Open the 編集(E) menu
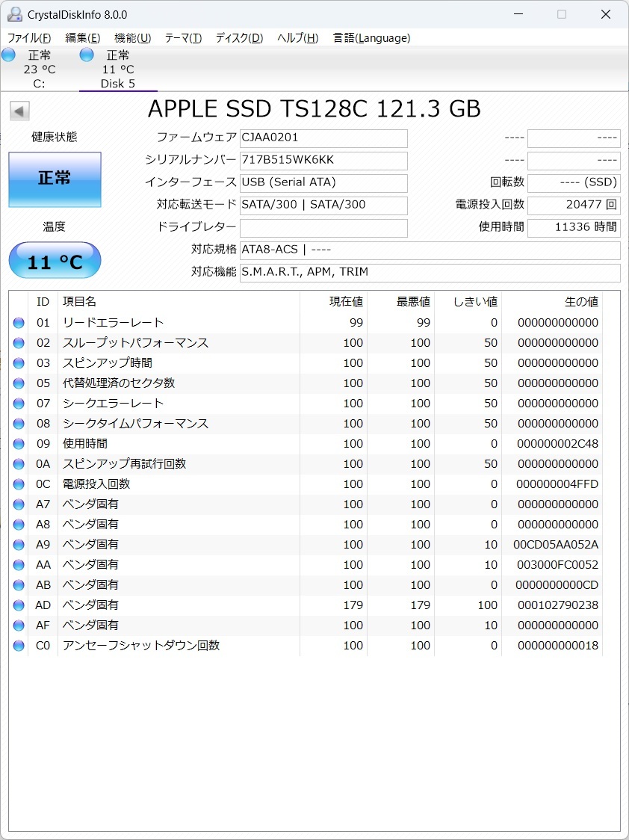629x840 pixels. click(82, 38)
